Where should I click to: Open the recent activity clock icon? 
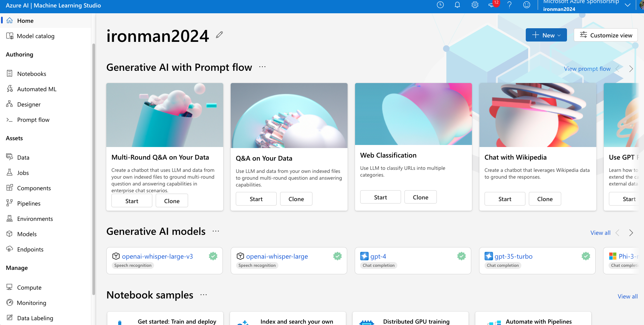(440, 5)
